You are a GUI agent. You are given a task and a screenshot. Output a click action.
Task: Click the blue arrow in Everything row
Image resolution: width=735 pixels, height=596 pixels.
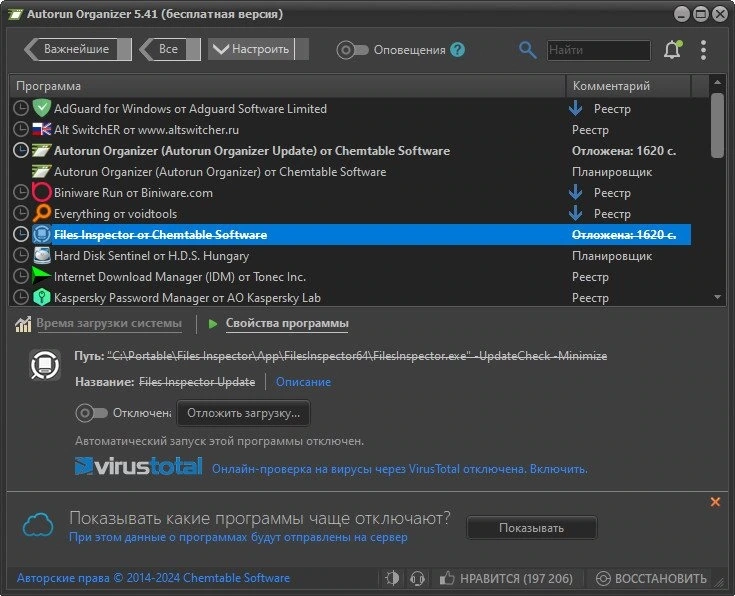pos(576,213)
